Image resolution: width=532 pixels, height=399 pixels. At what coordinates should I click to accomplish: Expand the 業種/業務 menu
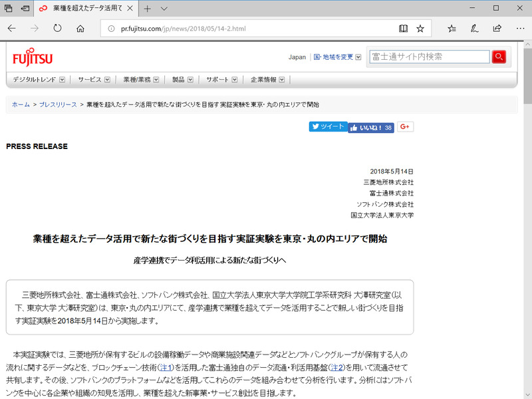[x=141, y=80]
